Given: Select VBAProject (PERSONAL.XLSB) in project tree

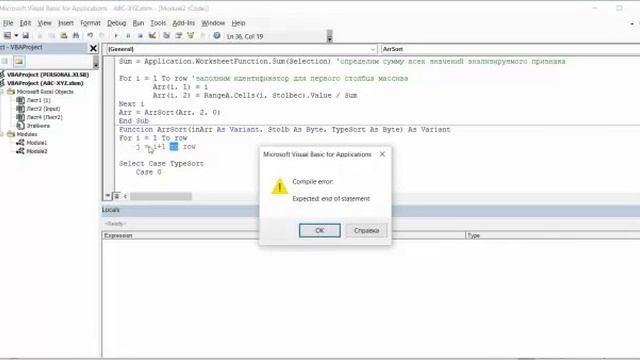Looking at the screenshot, I should 48,75.
